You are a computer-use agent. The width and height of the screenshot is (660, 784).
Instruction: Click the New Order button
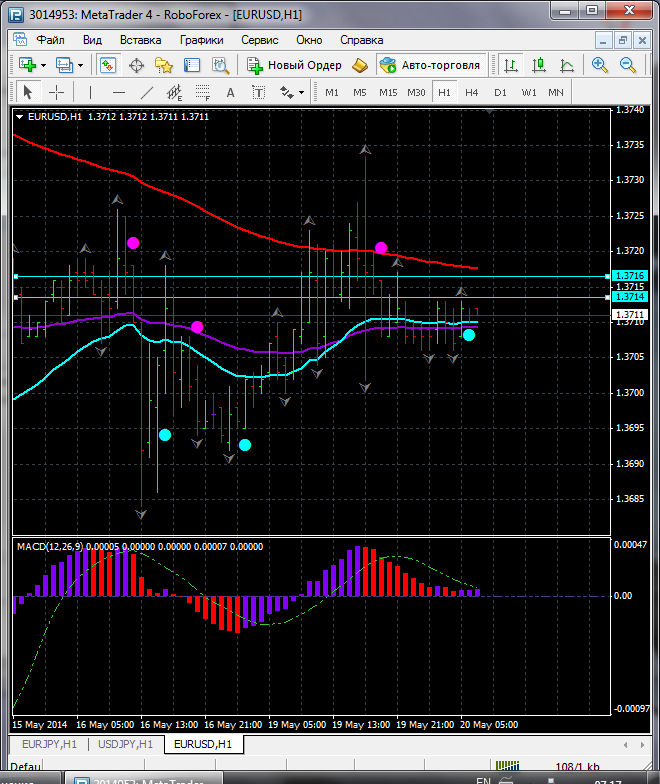pos(295,65)
